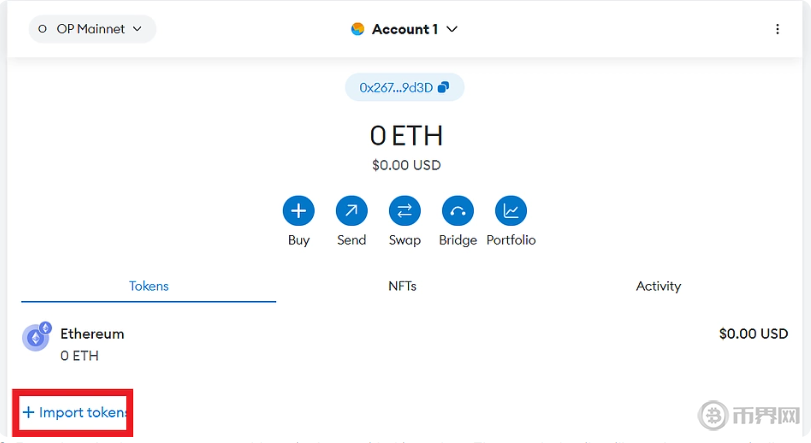
Task: Click the Bridge icon
Action: pos(458,211)
